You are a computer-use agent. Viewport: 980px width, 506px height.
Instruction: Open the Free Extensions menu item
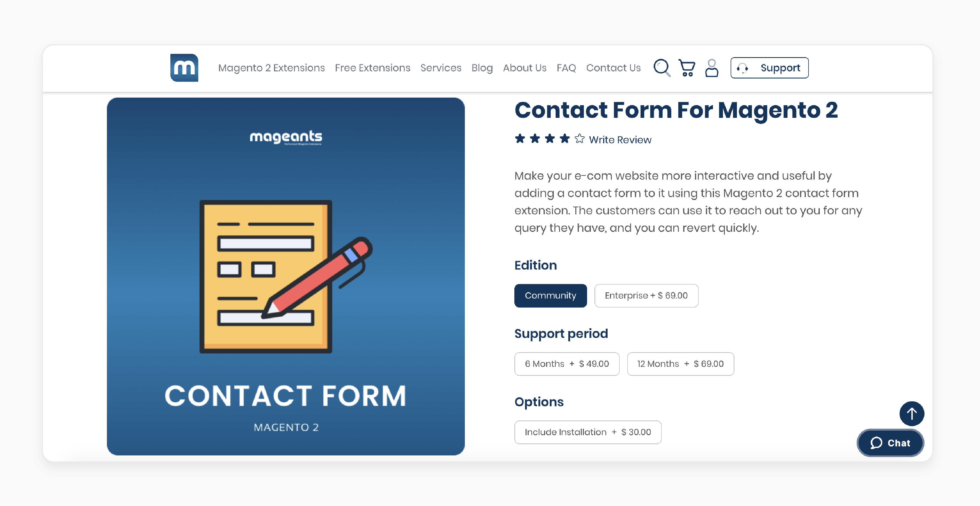(x=372, y=67)
